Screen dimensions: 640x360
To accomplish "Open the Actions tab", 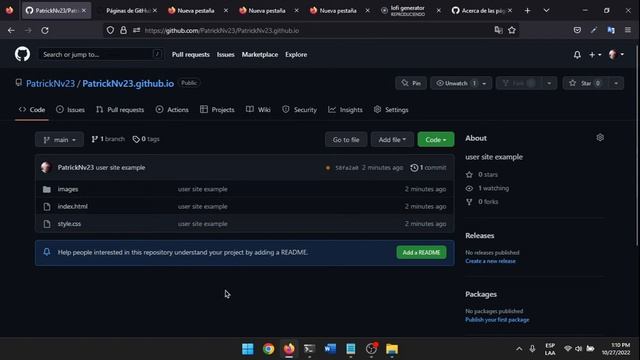I will 172,109.
